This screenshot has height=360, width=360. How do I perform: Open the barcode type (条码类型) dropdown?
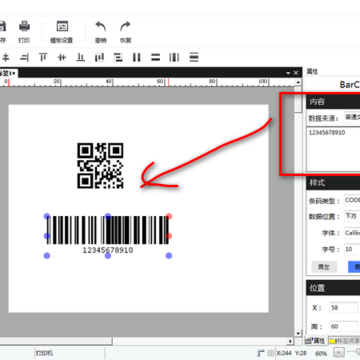tap(352, 200)
